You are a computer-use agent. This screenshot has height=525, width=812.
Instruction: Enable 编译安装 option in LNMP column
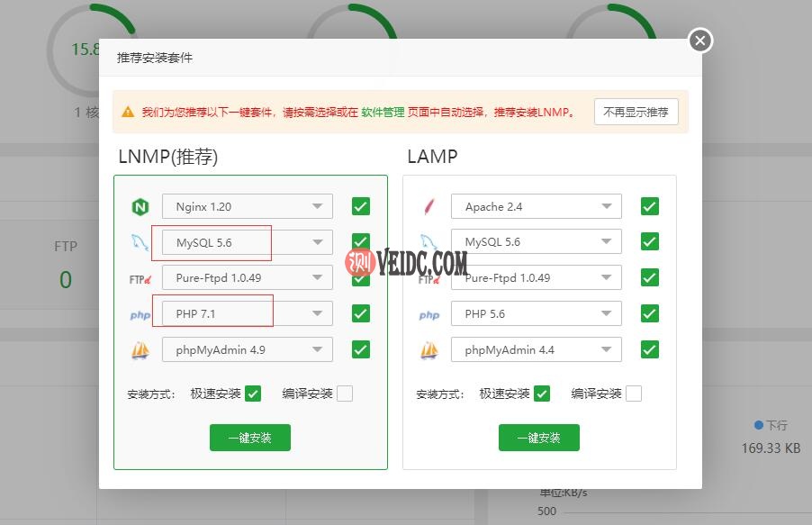click(345, 393)
